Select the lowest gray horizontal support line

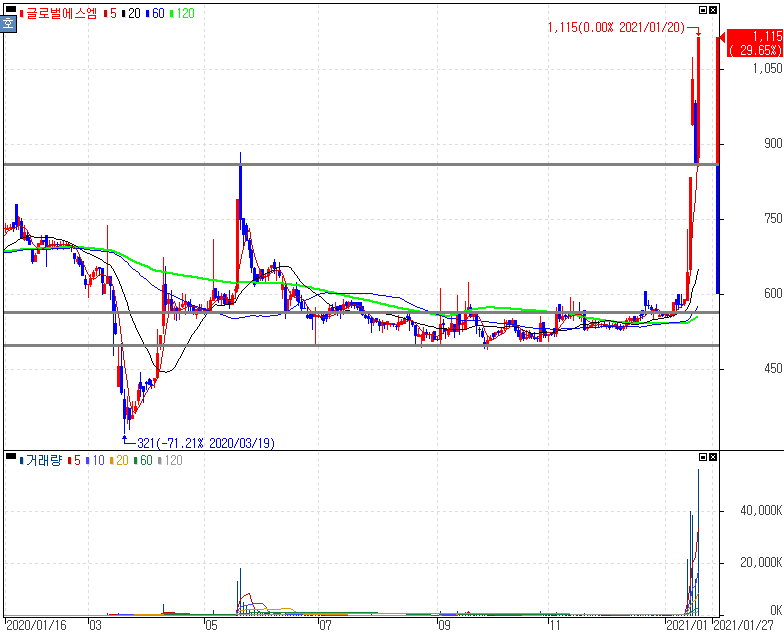click(361, 345)
